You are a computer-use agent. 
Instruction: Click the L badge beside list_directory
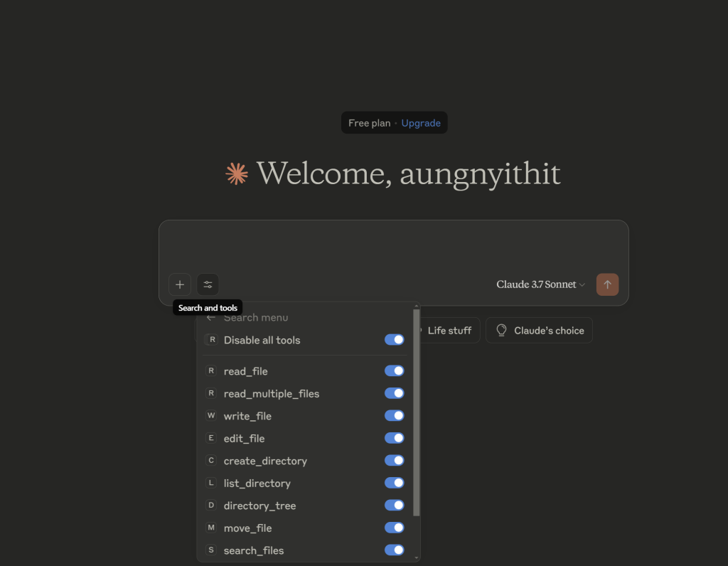211,483
